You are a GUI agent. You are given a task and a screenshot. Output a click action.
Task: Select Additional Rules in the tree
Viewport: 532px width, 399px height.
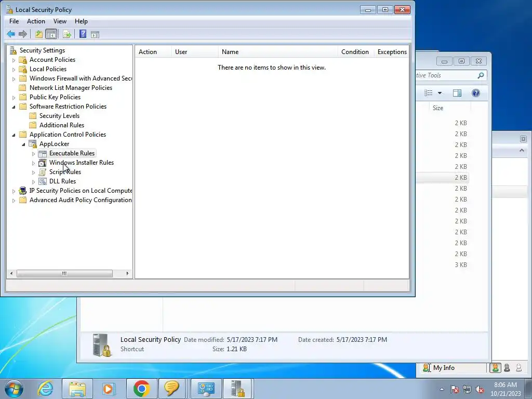pyautogui.click(x=62, y=125)
